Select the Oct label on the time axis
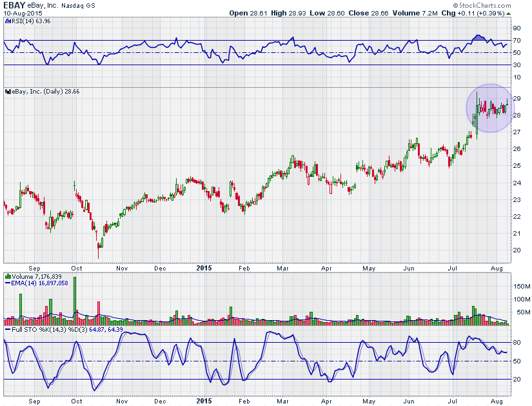The height and width of the screenshot is (406, 532). 77,268
